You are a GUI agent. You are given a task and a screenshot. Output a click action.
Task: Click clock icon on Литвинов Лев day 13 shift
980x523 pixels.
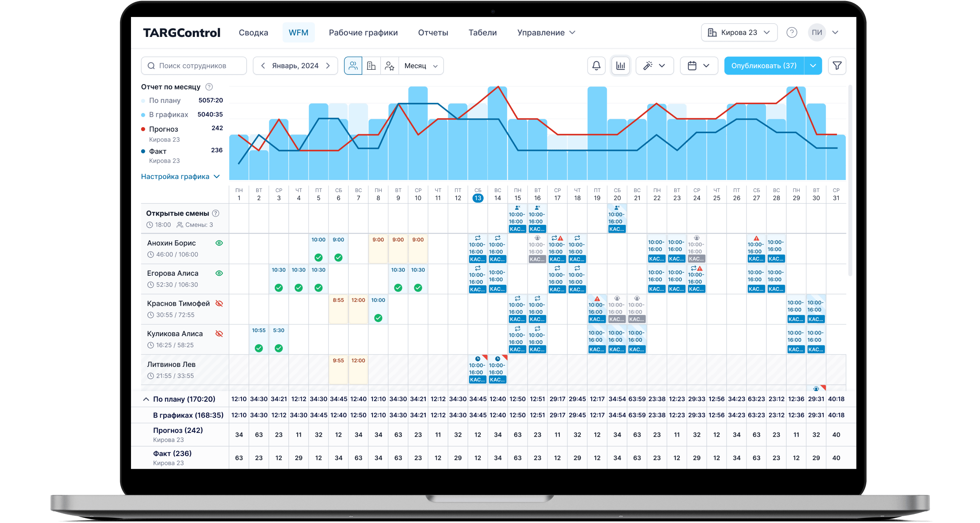click(x=478, y=358)
